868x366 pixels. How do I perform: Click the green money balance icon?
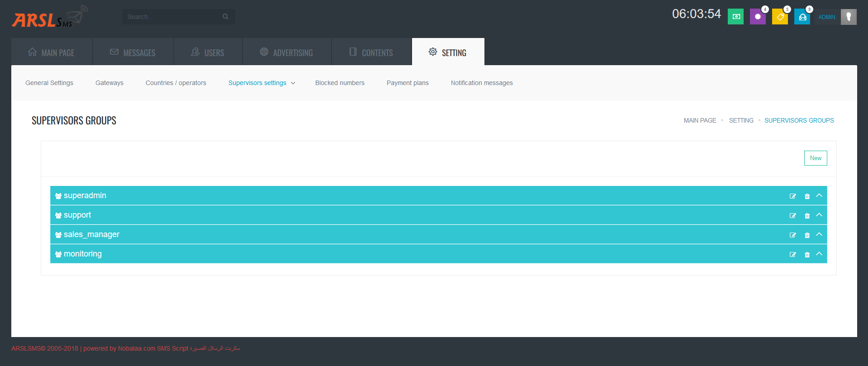735,17
